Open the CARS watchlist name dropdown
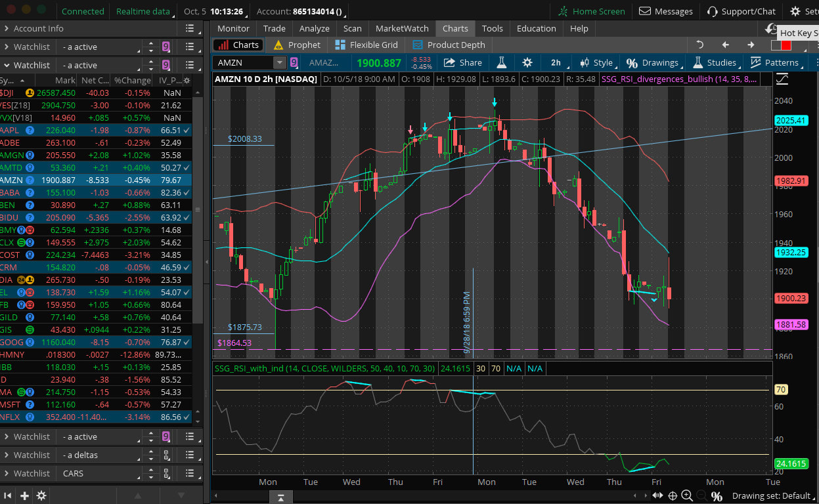 coord(100,473)
